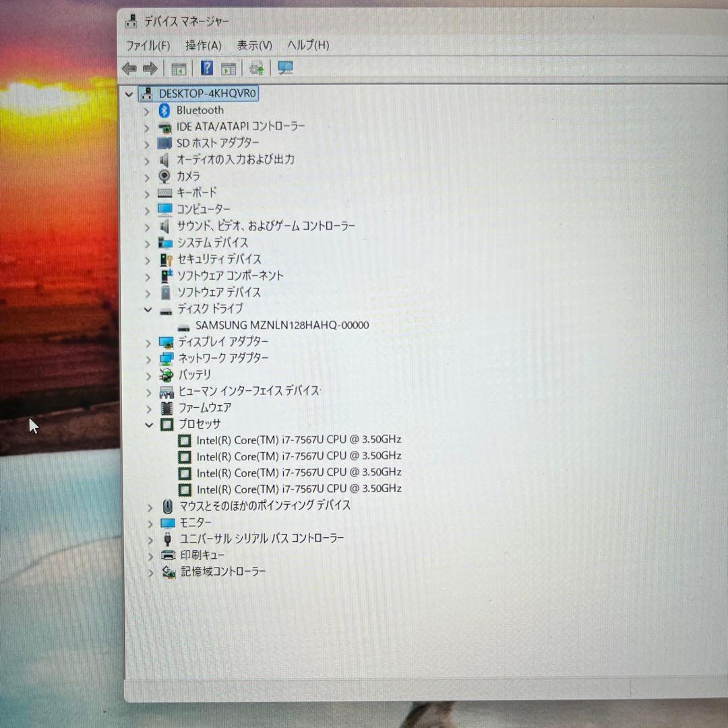Viewport: 728px width, 728px height.
Task: Expand the ネットワーク アダプター category
Action: pos(148,359)
